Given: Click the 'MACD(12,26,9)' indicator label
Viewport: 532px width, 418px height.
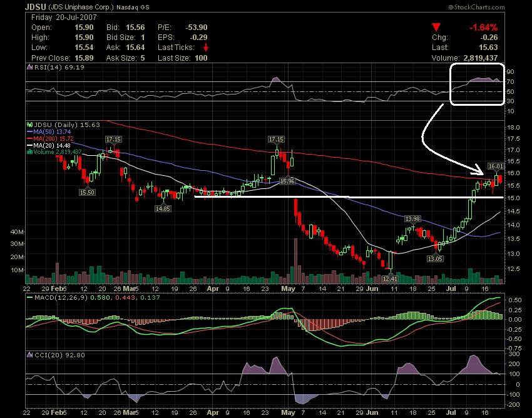Looking at the screenshot, I should click(61, 298).
